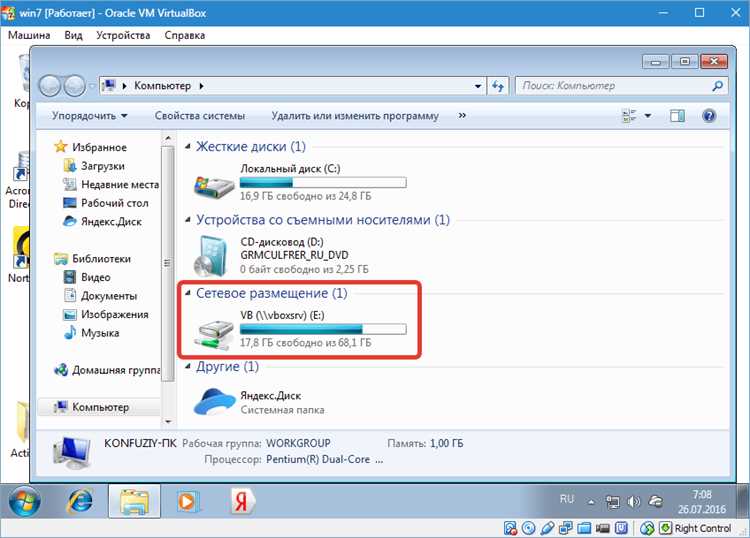Screen dimensions: 750x538
Task: Open the Яндекс.Диск cloud icon under Другие
Action: (214, 402)
